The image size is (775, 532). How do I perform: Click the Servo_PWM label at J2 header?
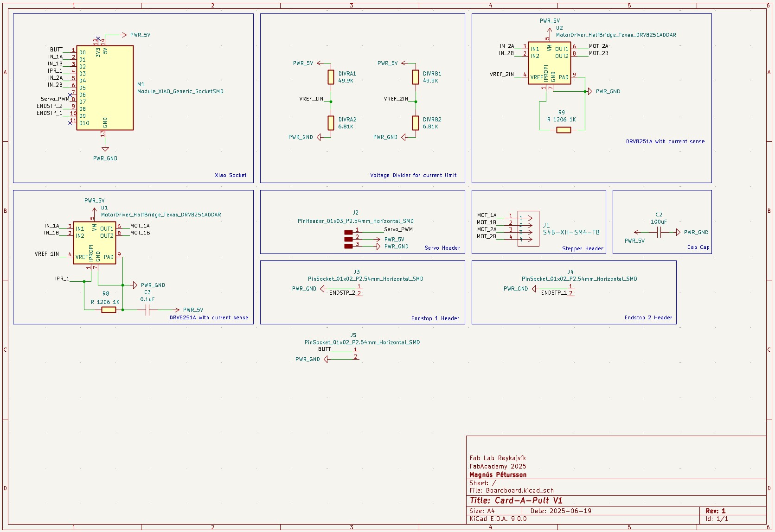coord(398,229)
